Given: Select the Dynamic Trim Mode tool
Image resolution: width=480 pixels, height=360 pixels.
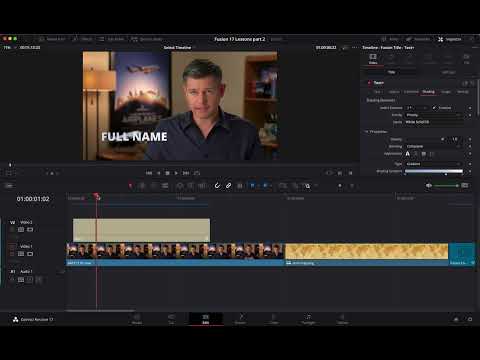Looking at the screenshot, I should coord(154,186).
